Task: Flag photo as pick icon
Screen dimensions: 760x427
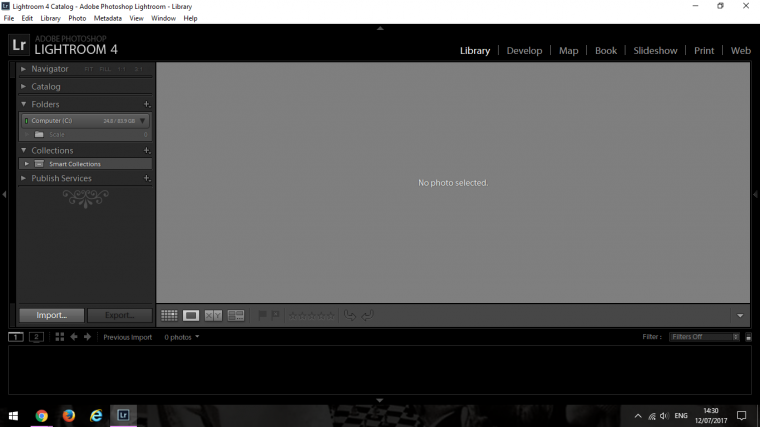Action: tap(262, 316)
